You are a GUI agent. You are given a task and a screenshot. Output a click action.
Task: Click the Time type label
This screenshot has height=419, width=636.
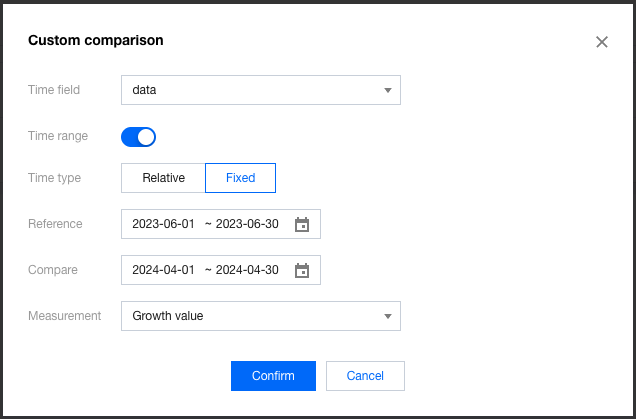point(55,178)
